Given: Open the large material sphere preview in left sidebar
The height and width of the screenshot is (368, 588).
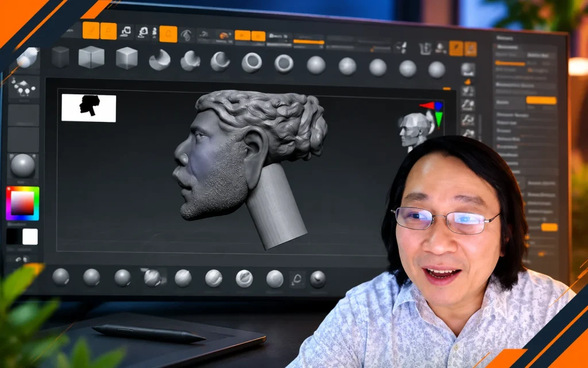Looking at the screenshot, I should (23, 166).
